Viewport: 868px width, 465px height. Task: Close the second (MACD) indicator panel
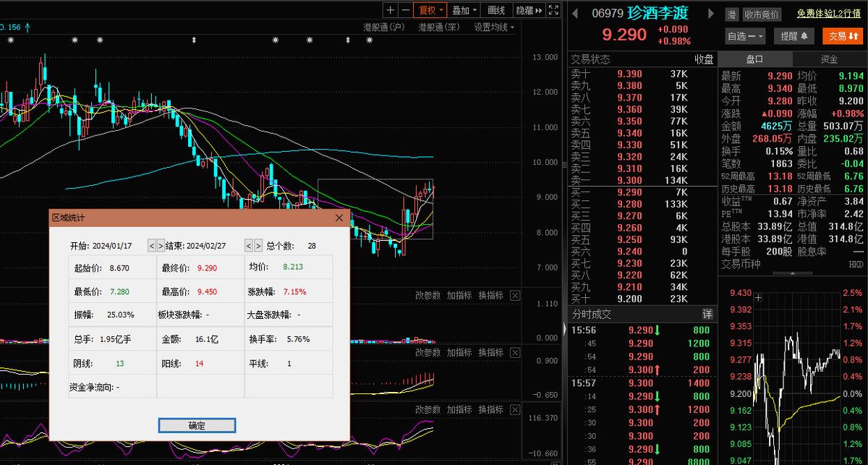pos(515,352)
